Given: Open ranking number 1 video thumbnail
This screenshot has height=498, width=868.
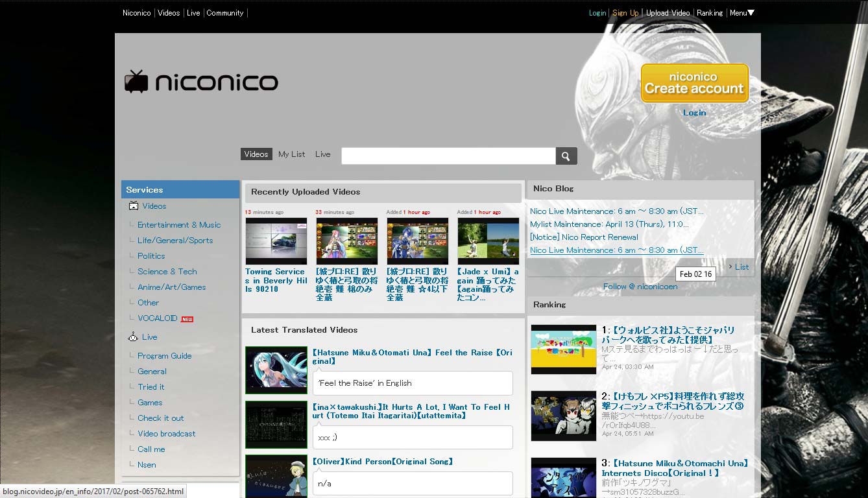Looking at the screenshot, I should [x=564, y=350].
